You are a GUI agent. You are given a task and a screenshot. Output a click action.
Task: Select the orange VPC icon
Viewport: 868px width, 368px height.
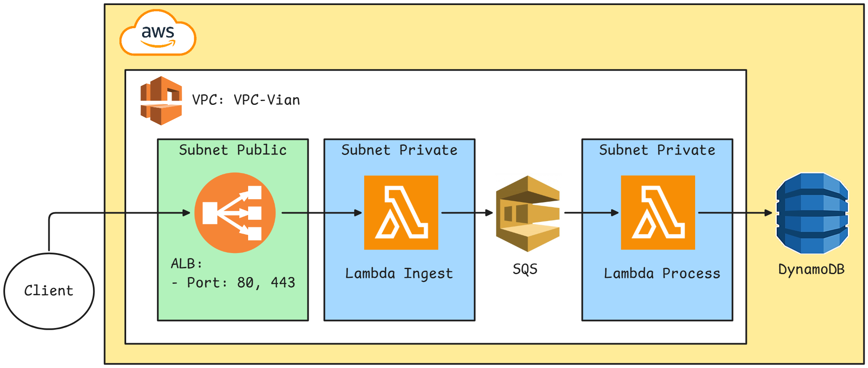161,101
